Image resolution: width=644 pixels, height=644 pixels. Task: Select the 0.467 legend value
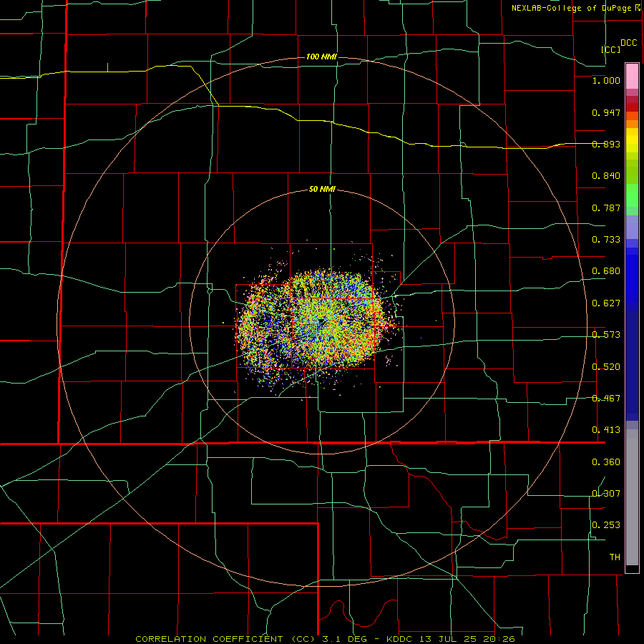click(606, 399)
